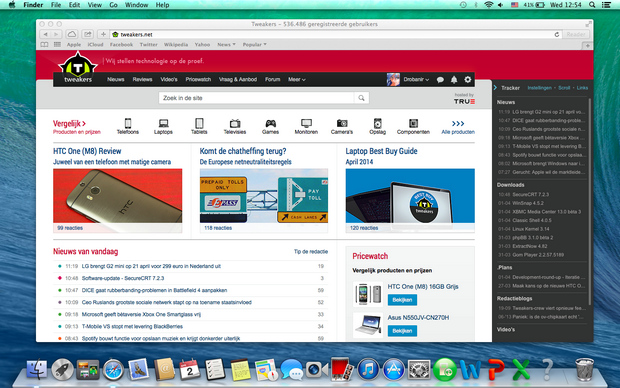The image size is (620, 388).
Task: Click Bekijken for HTC One (M8) 16GB
Action: click(x=402, y=300)
